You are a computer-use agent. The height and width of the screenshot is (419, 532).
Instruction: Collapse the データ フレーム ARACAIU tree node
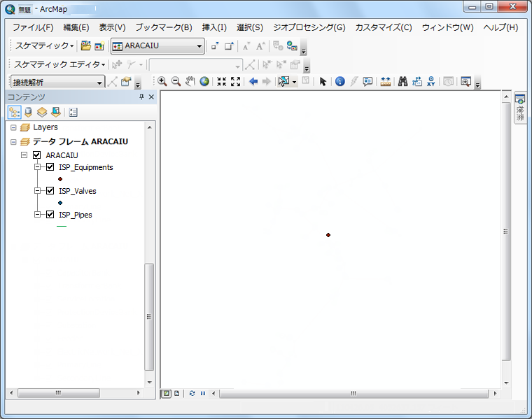click(13, 142)
